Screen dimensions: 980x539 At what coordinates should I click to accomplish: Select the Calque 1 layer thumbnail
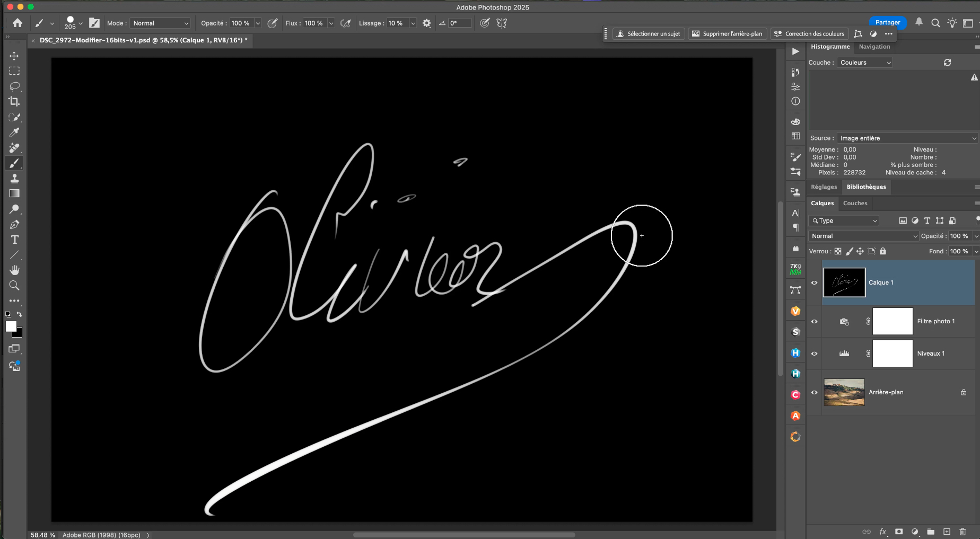tap(844, 282)
